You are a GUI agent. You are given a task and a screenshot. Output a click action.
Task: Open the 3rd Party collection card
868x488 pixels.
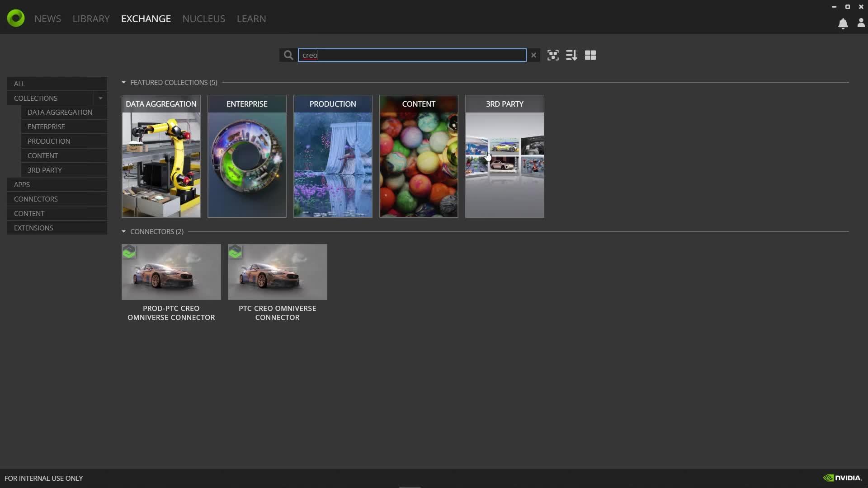click(505, 156)
